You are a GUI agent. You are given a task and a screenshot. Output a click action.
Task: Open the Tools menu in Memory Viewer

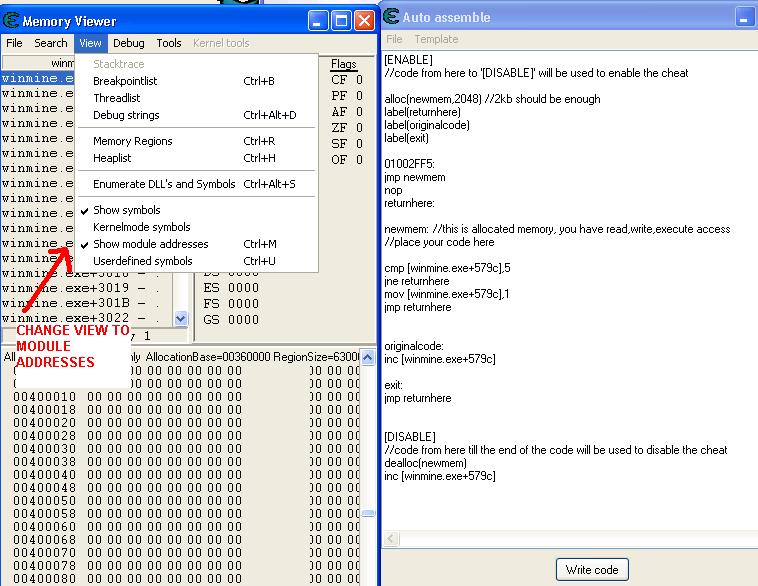[x=169, y=43]
